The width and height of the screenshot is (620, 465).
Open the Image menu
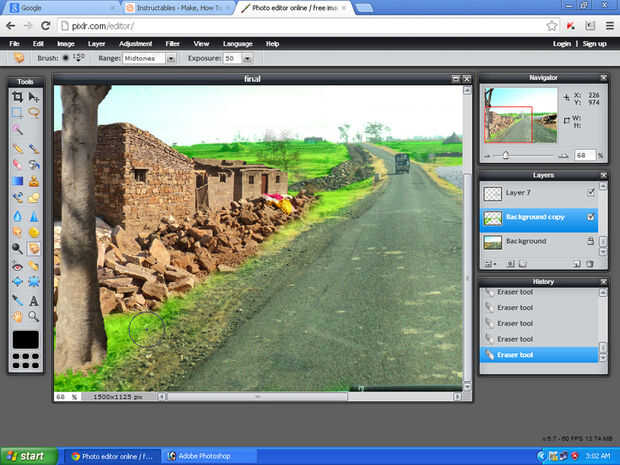[66, 44]
